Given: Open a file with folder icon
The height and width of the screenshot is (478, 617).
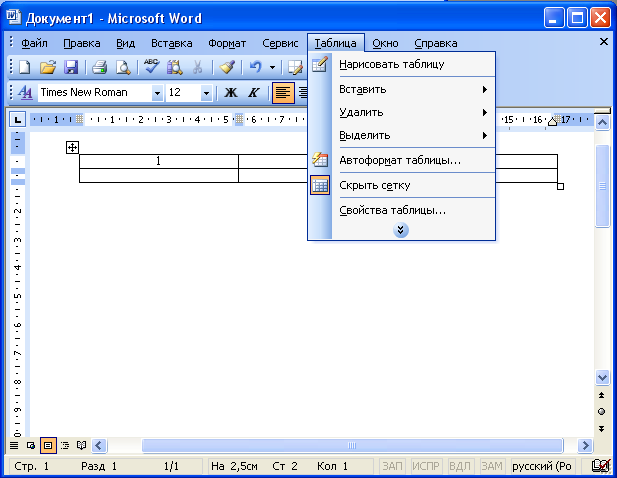Looking at the screenshot, I should 48,67.
